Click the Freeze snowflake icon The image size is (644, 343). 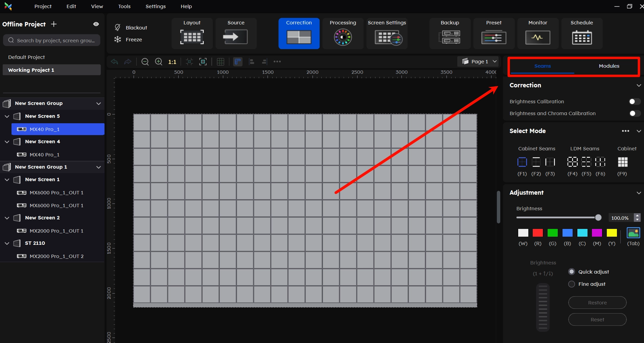tap(117, 40)
